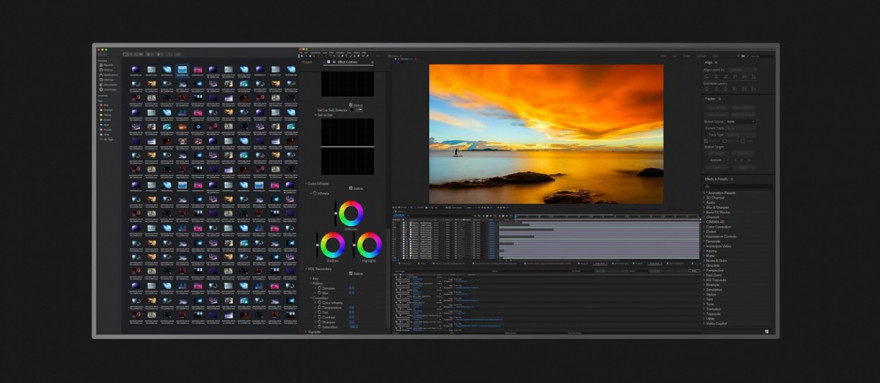The image size is (880, 383).
Task: Open the Motion Source dropdown
Action: pyautogui.click(x=741, y=121)
